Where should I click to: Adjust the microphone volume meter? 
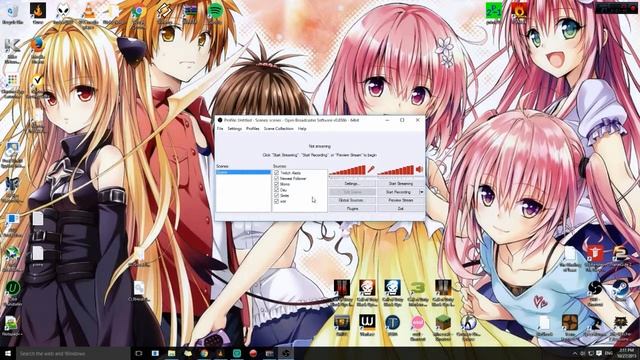[x=347, y=170]
